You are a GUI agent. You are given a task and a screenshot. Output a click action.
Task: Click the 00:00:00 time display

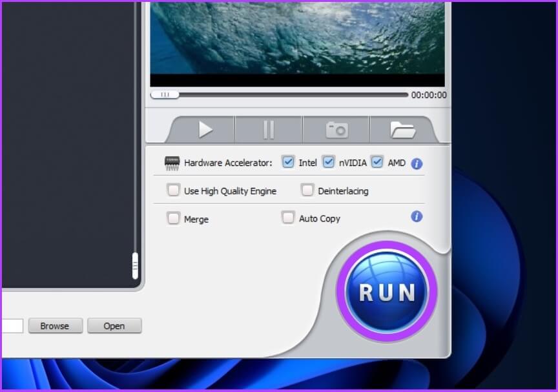coord(429,95)
